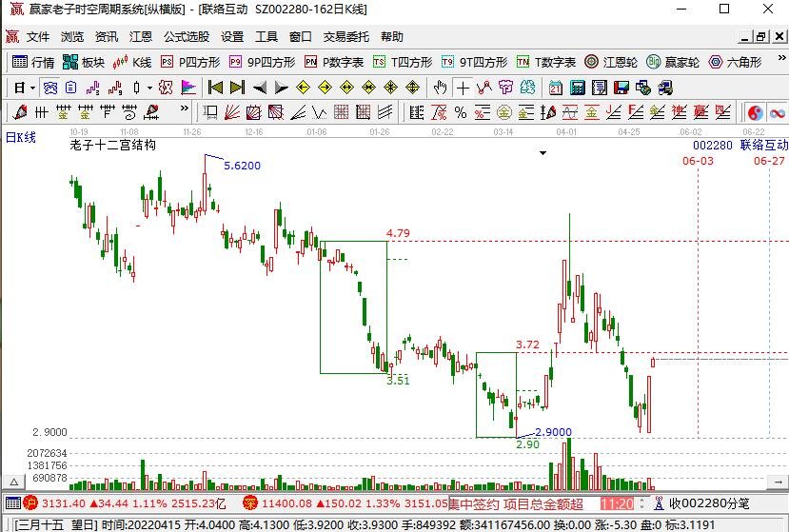The width and height of the screenshot is (789, 532).
Task: Expand drawing toolbar overflow chevron
Action: (185, 108)
